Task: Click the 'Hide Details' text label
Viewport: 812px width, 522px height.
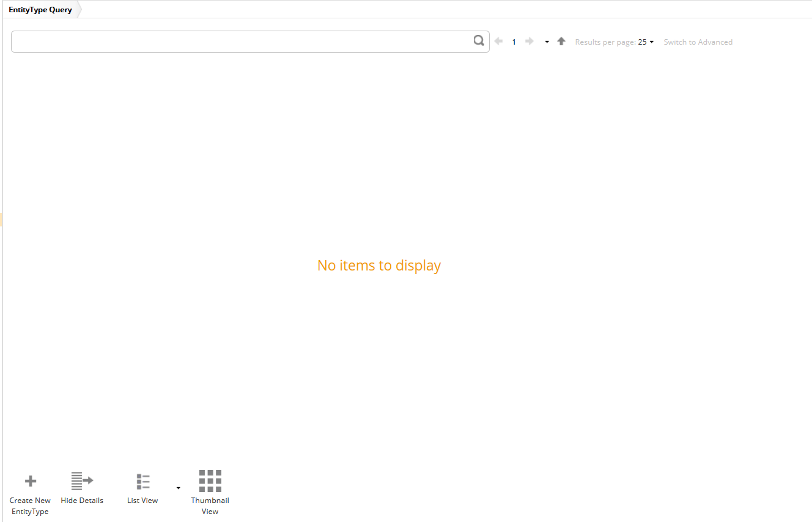Action: [82, 501]
